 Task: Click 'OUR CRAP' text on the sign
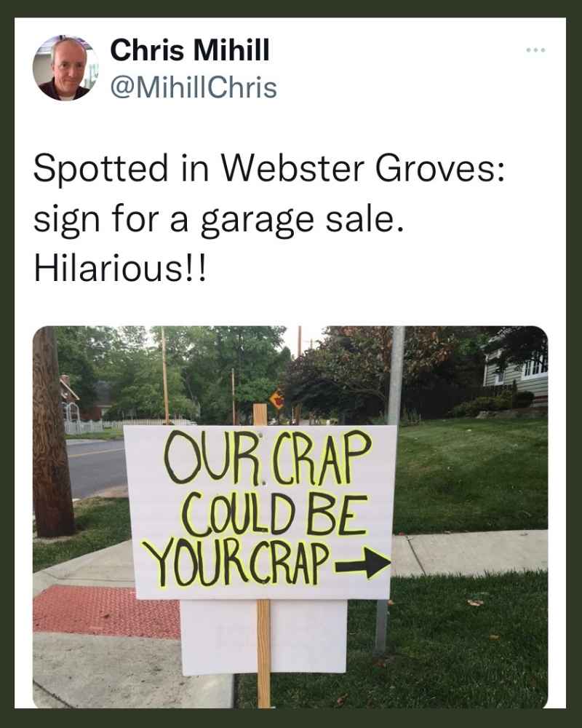coord(267,458)
